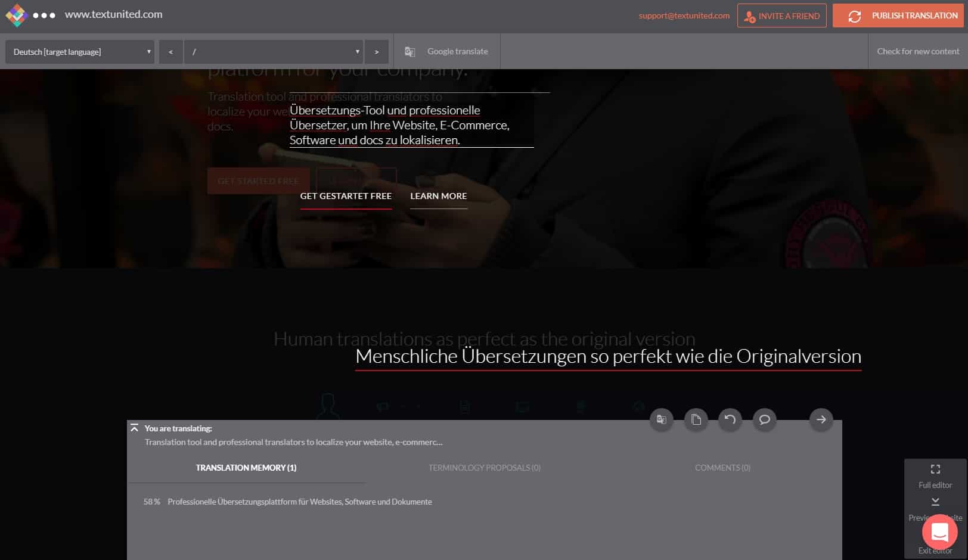Select the Menschliche Übersetzungen heading segment

pyautogui.click(x=608, y=356)
